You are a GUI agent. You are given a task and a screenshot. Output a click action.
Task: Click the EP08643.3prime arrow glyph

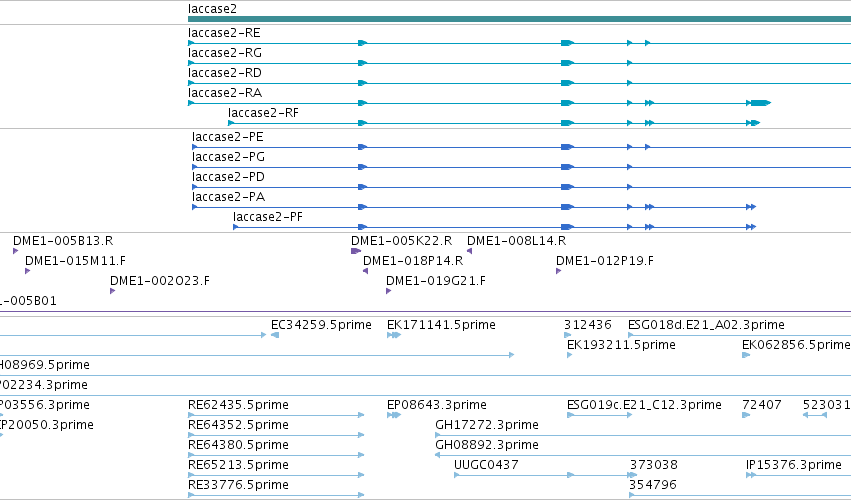(394, 415)
